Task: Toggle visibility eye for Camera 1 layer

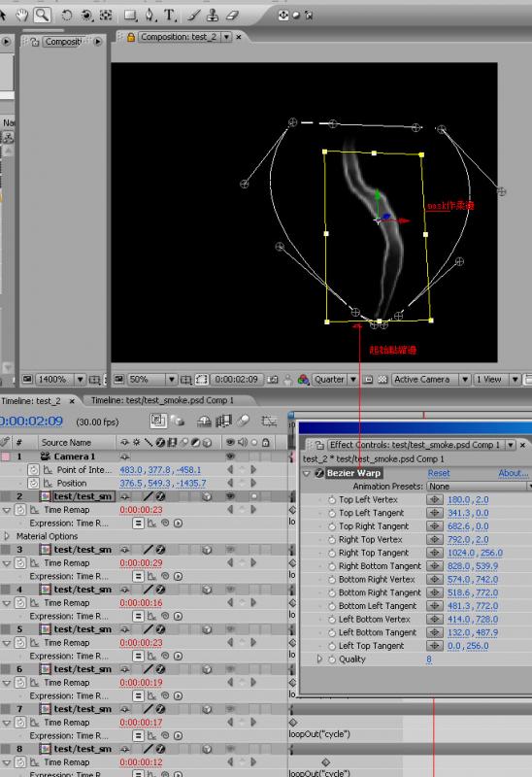Action: coord(230,456)
